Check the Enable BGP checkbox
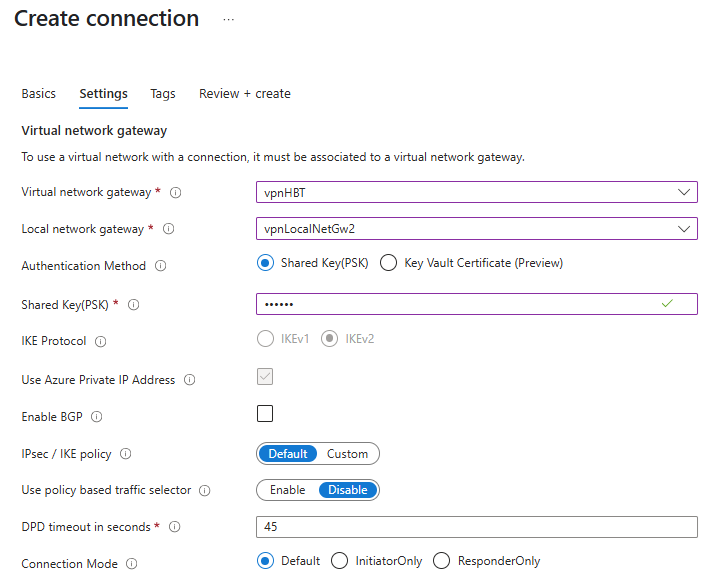This screenshot has width=713, height=585. pos(265,414)
